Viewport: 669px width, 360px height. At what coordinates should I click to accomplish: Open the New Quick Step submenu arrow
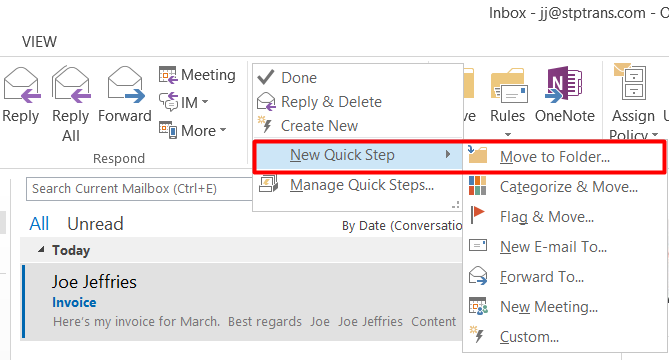click(448, 154)
